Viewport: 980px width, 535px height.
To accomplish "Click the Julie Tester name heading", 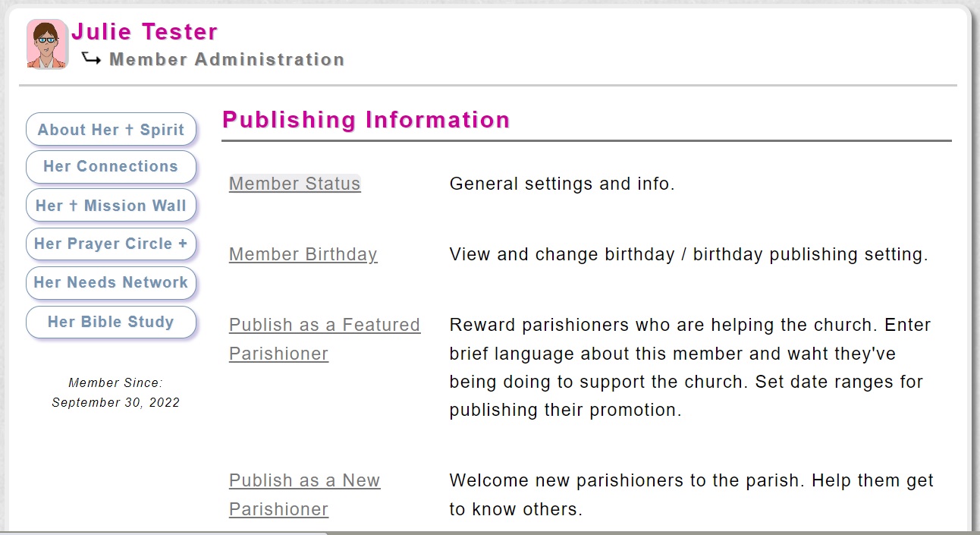I will click(x=144, y=32).
